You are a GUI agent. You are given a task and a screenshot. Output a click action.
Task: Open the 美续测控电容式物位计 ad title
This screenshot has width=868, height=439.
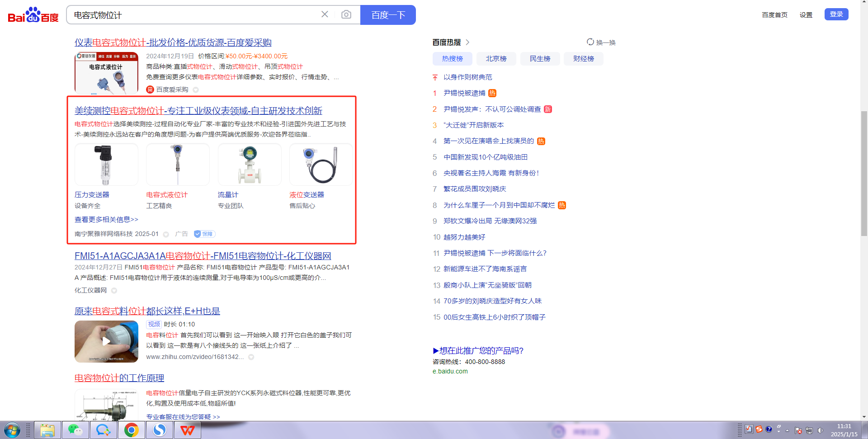click(198, 111)
